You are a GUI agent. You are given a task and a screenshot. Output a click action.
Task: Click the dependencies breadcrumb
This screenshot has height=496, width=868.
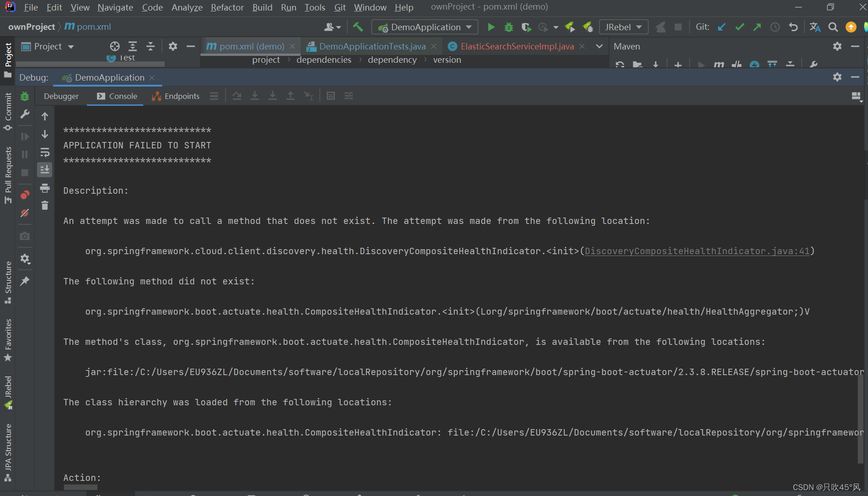(324, 60)
